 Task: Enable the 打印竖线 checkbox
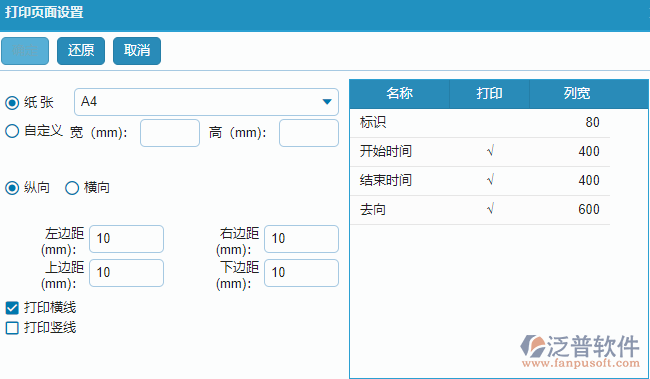point(12,328)
